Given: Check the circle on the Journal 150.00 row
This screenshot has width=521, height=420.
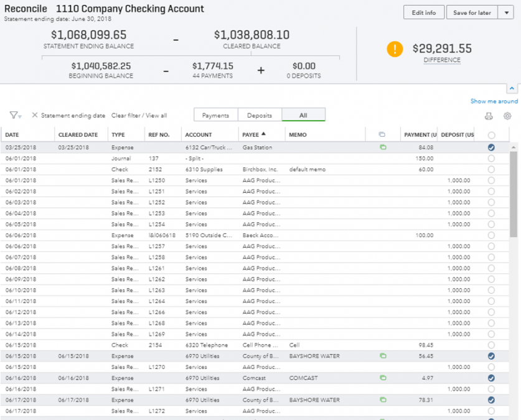Looking at the screenshot, I should 491,159.
